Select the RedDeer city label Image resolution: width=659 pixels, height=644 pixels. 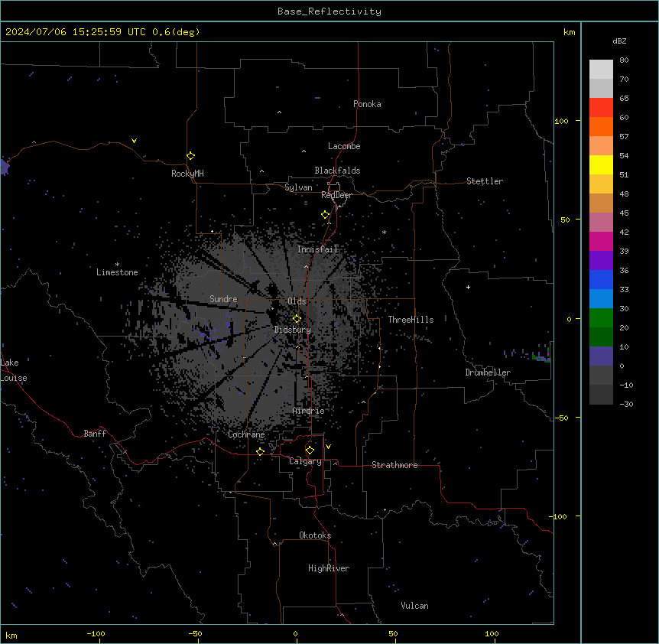(x=336, y=195)
